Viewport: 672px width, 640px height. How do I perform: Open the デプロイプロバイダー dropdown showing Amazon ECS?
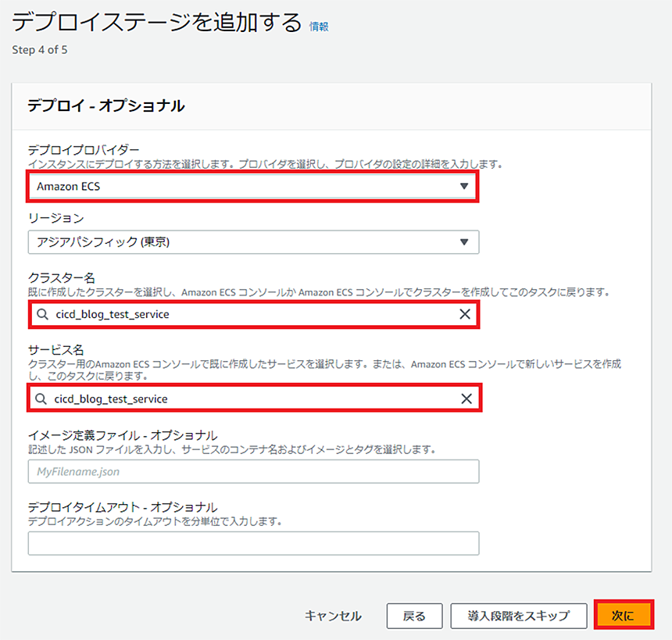[253, 187]
